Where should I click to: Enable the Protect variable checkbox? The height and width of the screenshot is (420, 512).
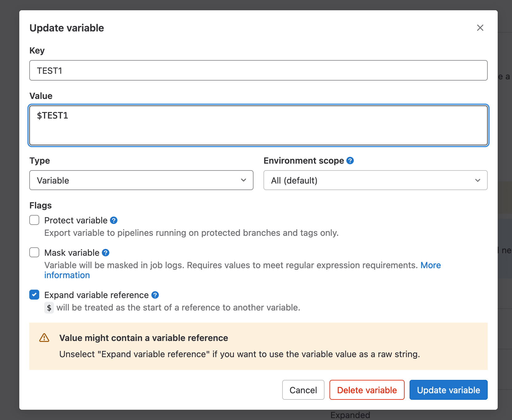click(34, 220)
